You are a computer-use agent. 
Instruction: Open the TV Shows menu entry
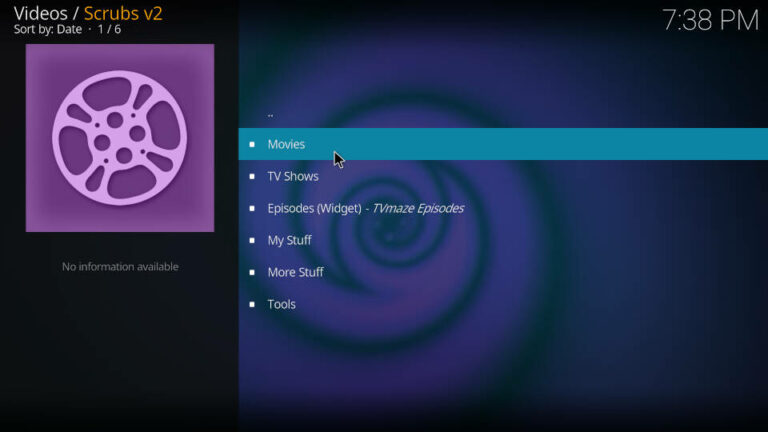(503, 176)
